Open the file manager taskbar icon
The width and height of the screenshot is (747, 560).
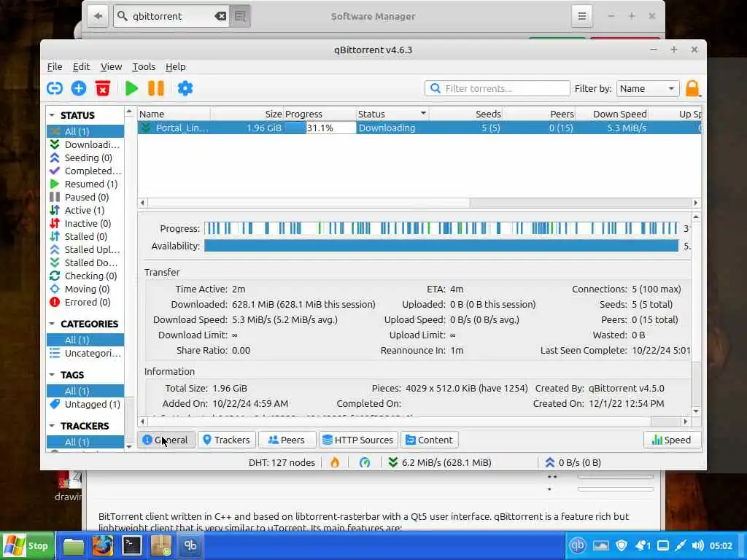point(74,547)
